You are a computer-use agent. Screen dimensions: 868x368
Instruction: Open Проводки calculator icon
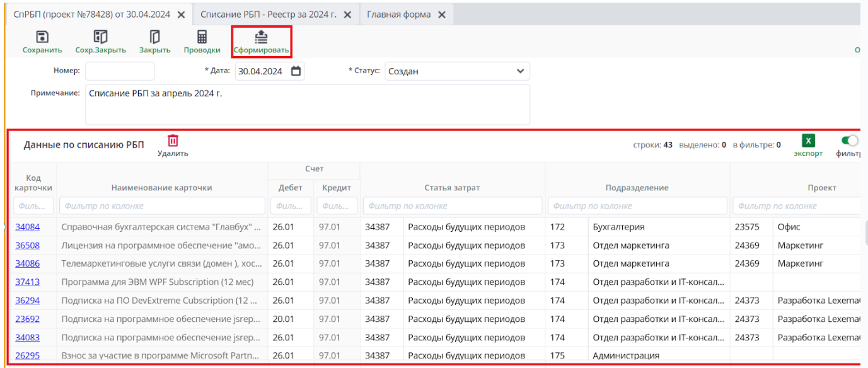202,37
